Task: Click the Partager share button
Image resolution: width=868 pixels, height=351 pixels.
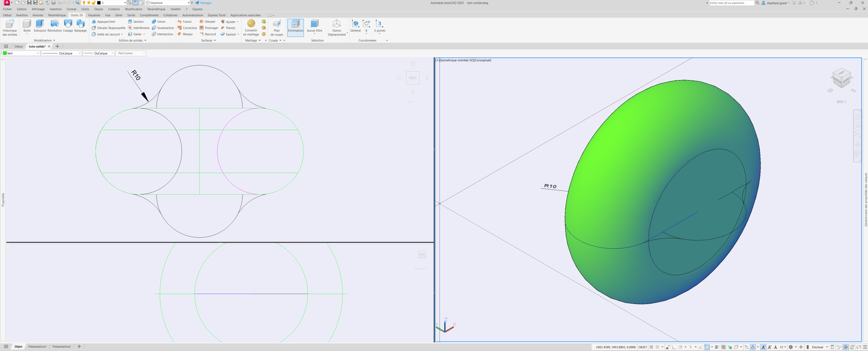Action: pos(204,3)
